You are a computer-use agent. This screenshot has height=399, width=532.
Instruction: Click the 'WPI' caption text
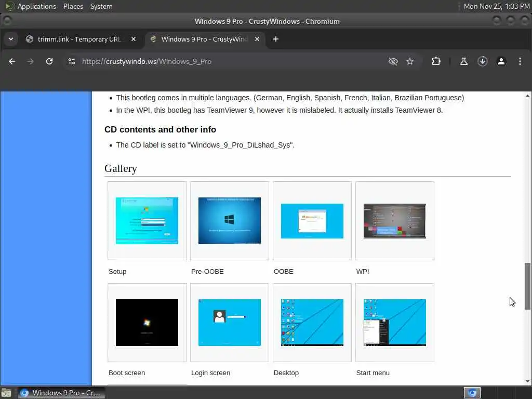pos(362,271)
